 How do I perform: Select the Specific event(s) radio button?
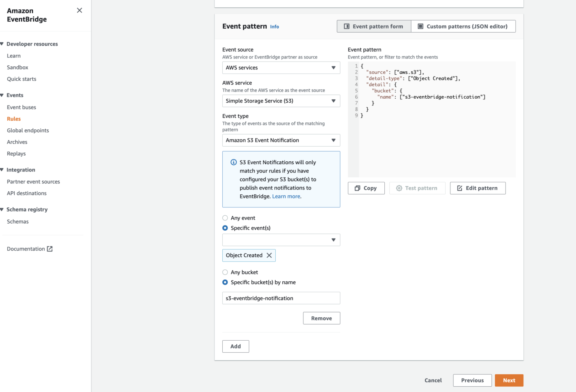tap(225, 228)
